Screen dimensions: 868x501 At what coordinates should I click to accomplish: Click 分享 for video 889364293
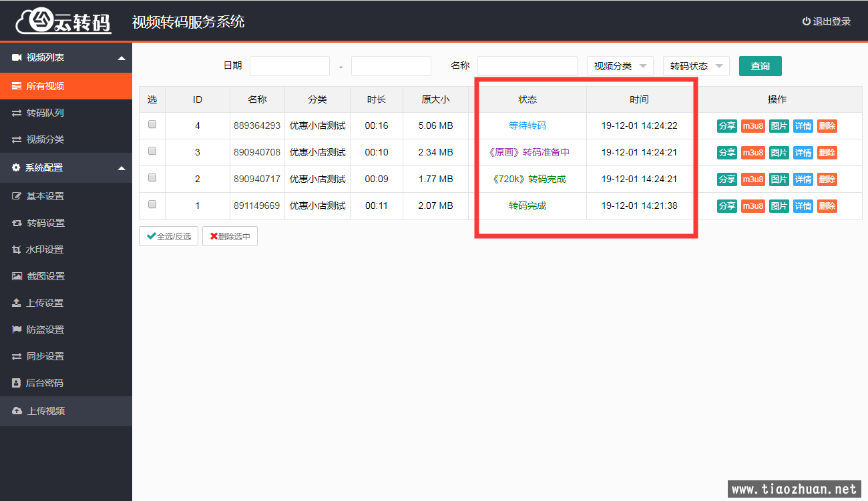pyautogui.click(x=727, y=125)
